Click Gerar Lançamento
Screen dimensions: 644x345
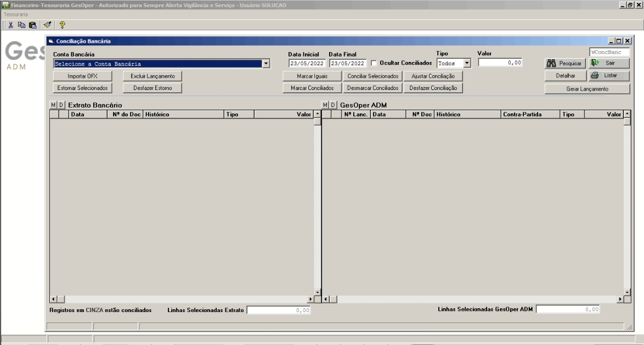[587, 89]
